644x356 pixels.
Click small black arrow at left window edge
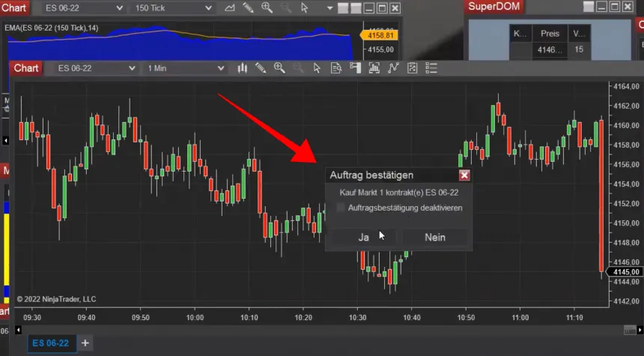coord(6,141)
